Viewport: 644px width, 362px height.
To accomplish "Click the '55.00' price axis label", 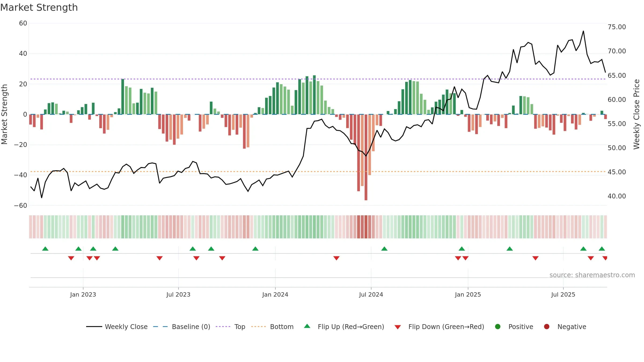I will pyautogui.click(x=617, y=124).
